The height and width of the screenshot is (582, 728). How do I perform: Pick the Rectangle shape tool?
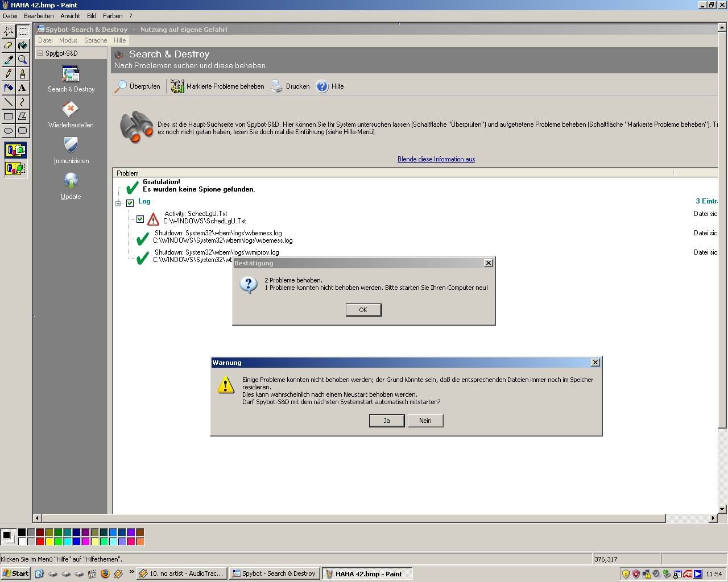pos(9,116)
